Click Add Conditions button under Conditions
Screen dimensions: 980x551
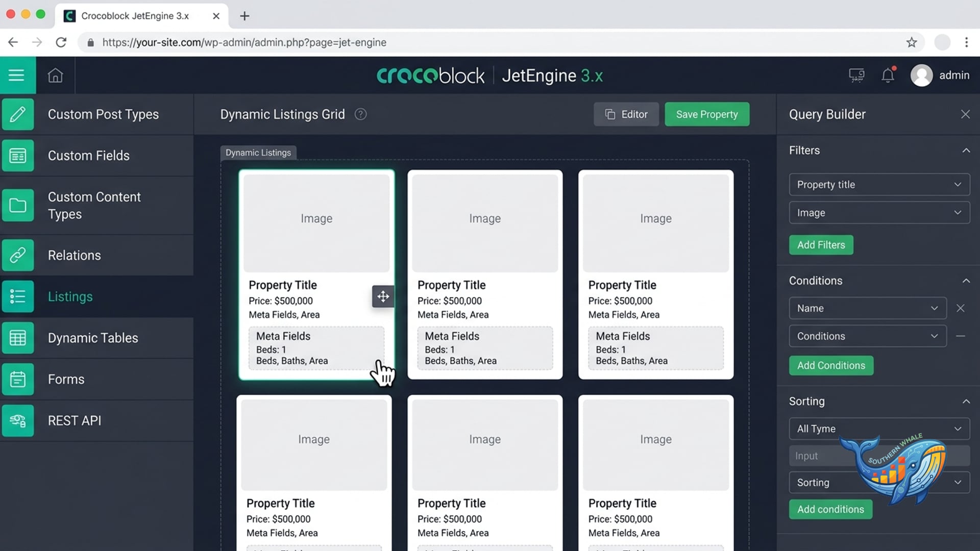pyautogui.click(x=831, y=365)
